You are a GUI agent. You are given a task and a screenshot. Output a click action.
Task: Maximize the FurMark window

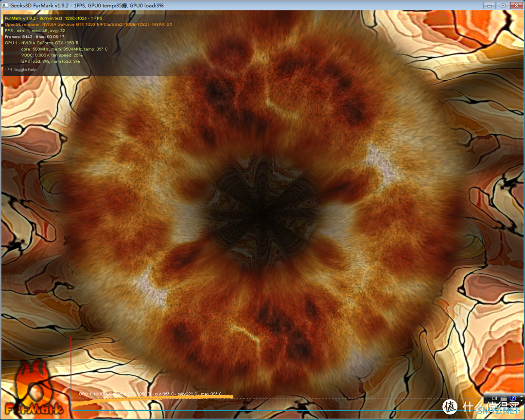point(503,5)
